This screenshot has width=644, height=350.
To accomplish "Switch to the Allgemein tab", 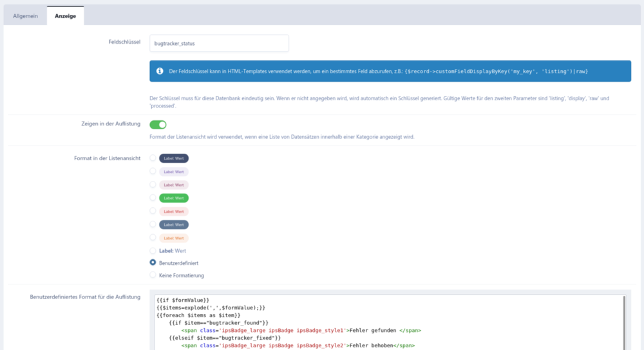I will (x=26, y=15).
